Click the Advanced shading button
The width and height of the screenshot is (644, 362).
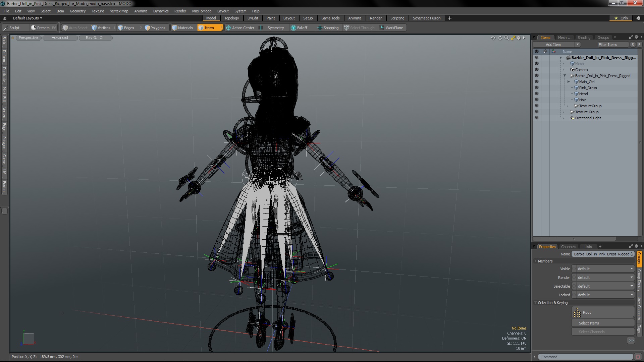pyautogui.click(x=60, y=38)
